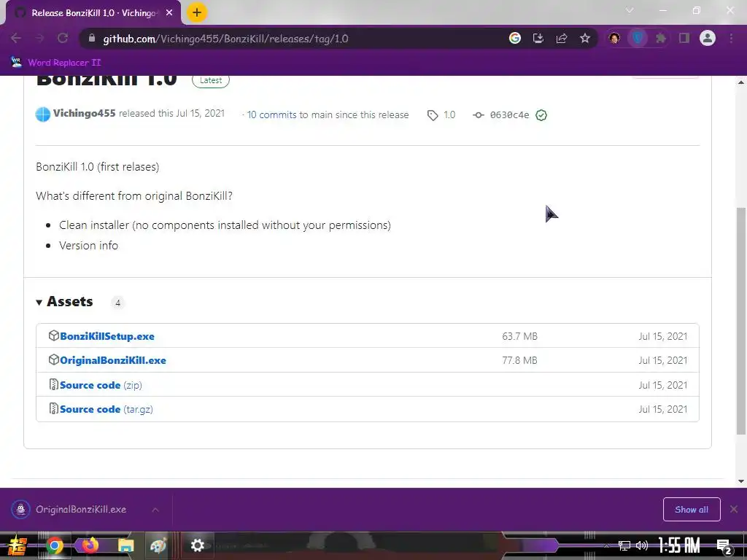Screen dimensions: 747x560
Task: Open the 1.0 tag link
Action: (441, 114)
